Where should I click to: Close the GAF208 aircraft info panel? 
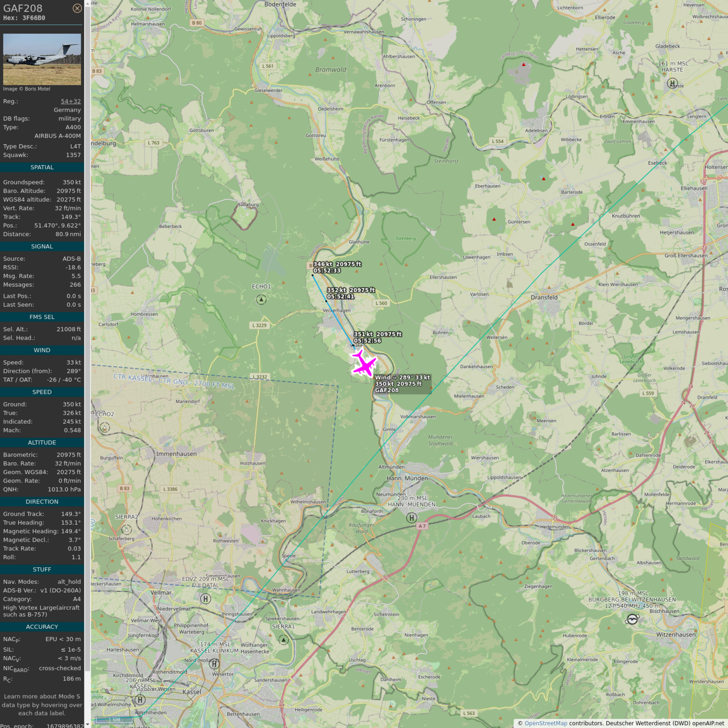click(x=77, y=8)
